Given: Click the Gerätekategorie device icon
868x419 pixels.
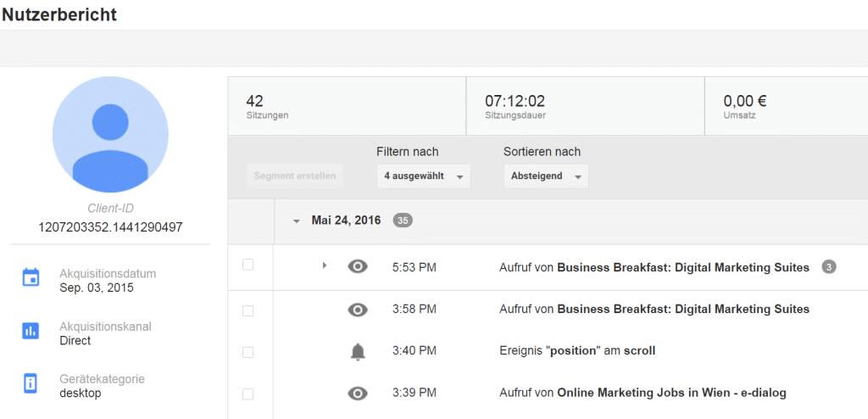Looking at the screenshot, I should click(31, 383).
